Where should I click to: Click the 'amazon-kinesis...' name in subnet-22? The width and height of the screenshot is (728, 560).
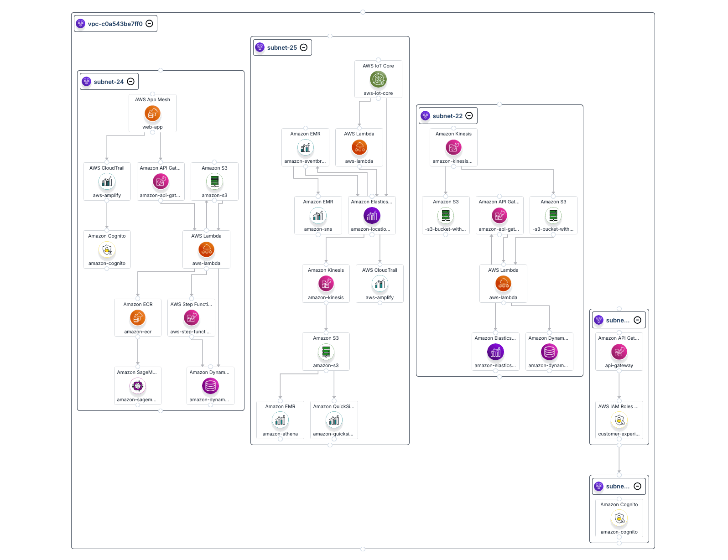452,161
